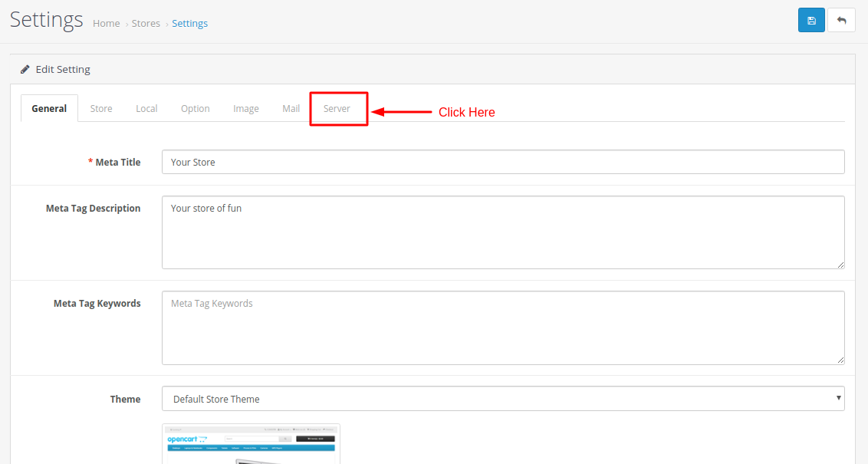
Task: Expand the Theme dropdown
Action: [503, 399]
